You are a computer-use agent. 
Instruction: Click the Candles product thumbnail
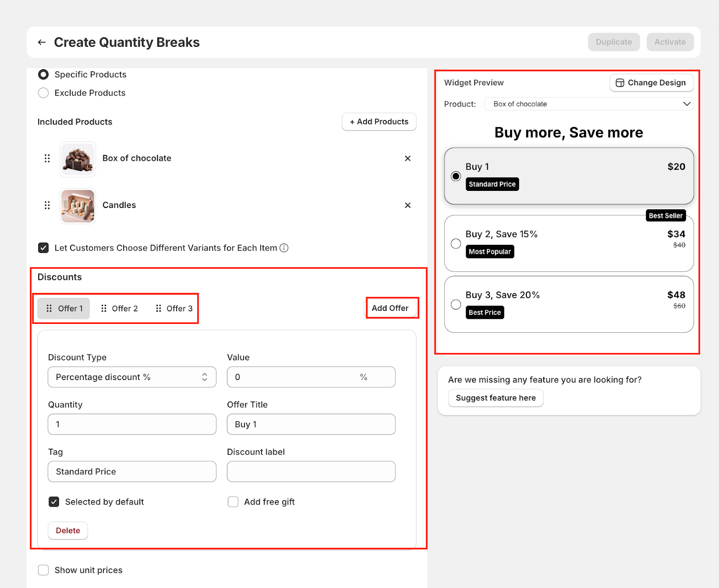[x=78, y=206]
